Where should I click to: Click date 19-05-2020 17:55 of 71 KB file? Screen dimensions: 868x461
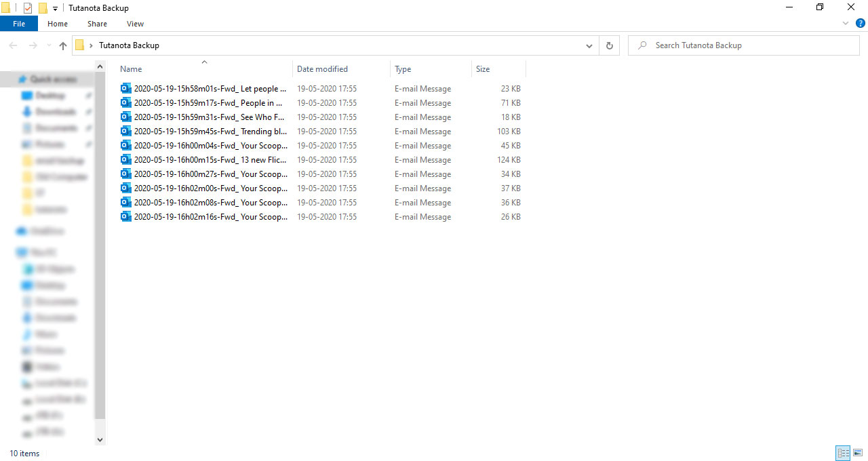[x=327, y=103]
